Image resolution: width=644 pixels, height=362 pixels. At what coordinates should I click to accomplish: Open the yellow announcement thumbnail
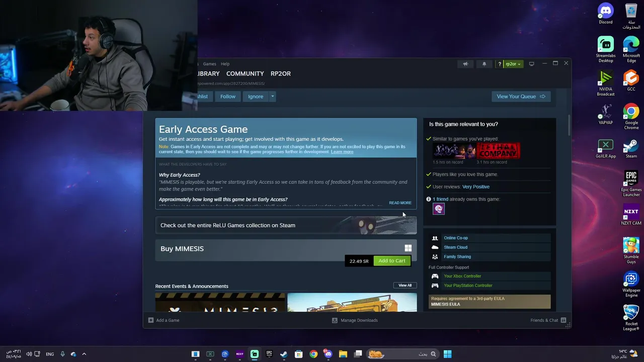pyautogui.click(x=352, y=302)
